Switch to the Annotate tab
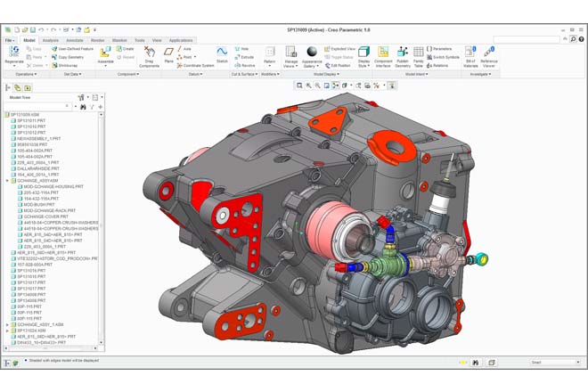The height and width of the screenshot is (392, 588). (75, 40)
